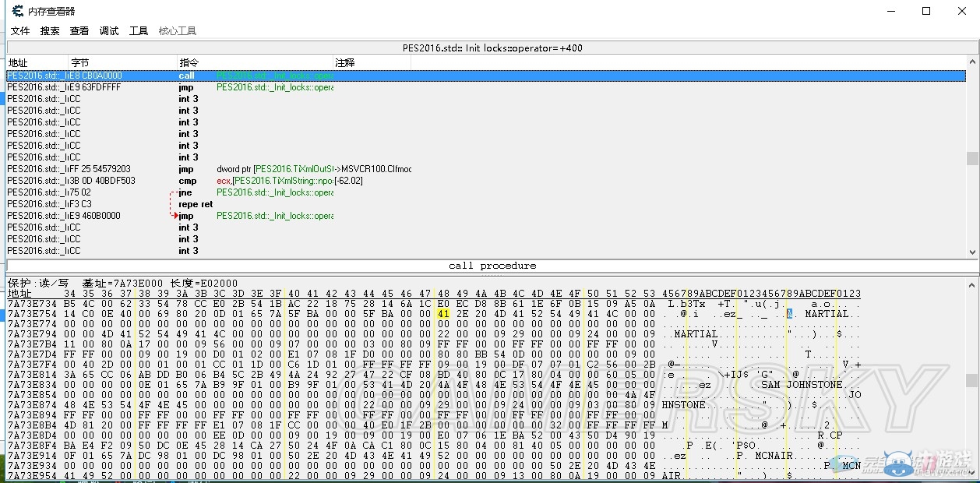Click the ASCII text HNSTONE in row 7A73E874
This screenshot has height=483, width=980.
[683, 405]
